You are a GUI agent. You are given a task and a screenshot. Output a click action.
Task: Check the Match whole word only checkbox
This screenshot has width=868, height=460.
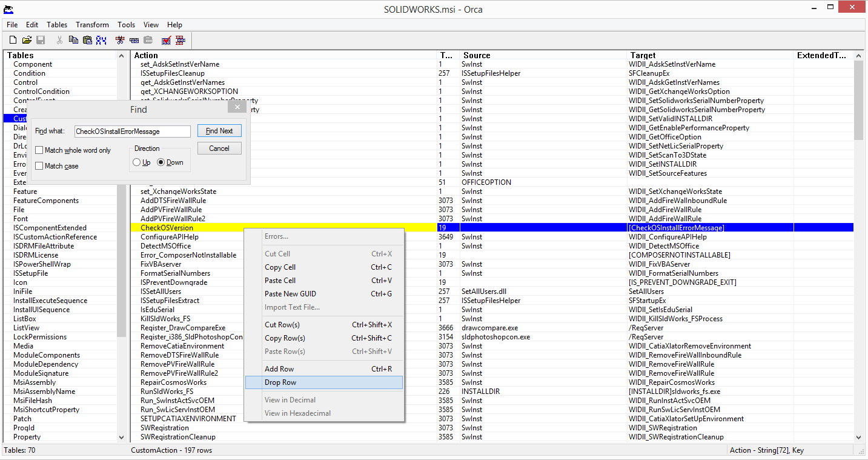point(39,150)
